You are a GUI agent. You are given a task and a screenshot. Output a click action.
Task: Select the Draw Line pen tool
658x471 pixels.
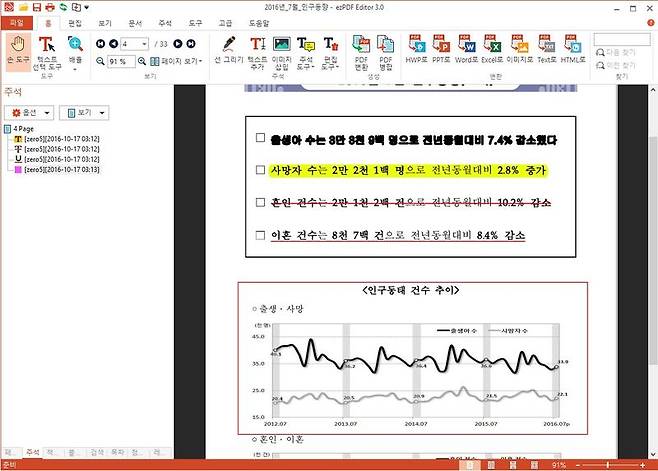(229, 50)
